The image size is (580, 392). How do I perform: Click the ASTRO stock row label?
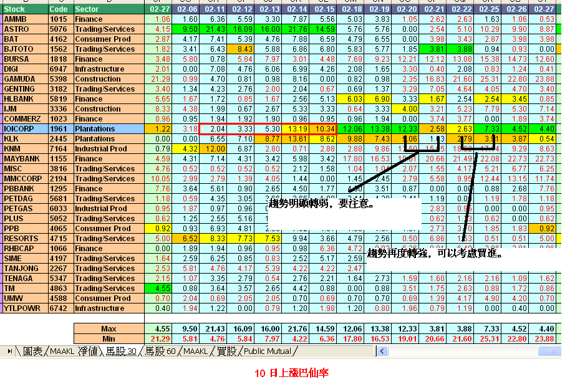24,29
